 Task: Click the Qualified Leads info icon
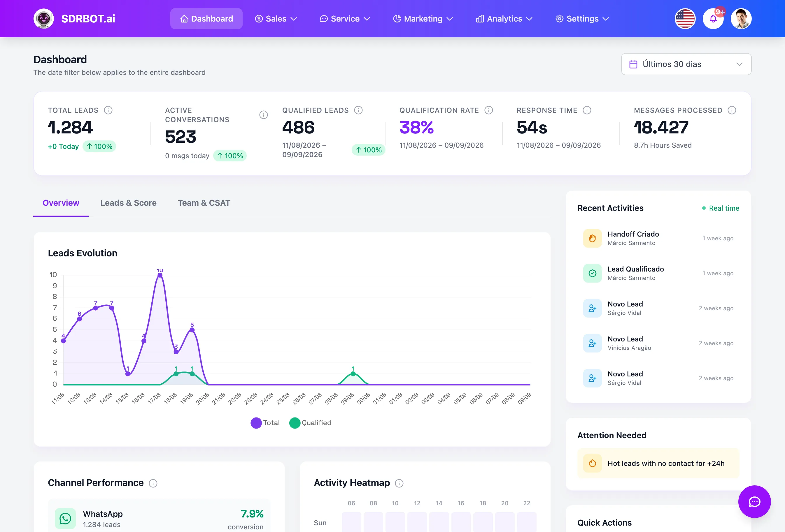[x=358, y=110]
